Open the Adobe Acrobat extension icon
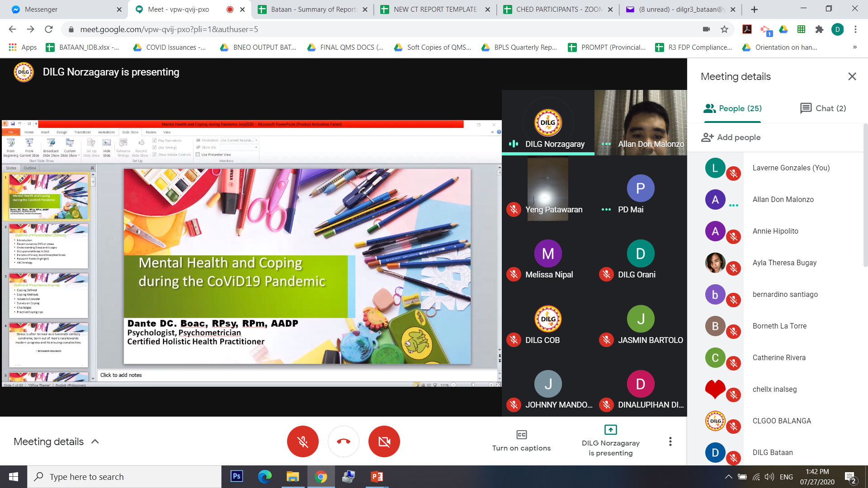The width and height of the screenshot is (868, 488). [x=747, y=29]
